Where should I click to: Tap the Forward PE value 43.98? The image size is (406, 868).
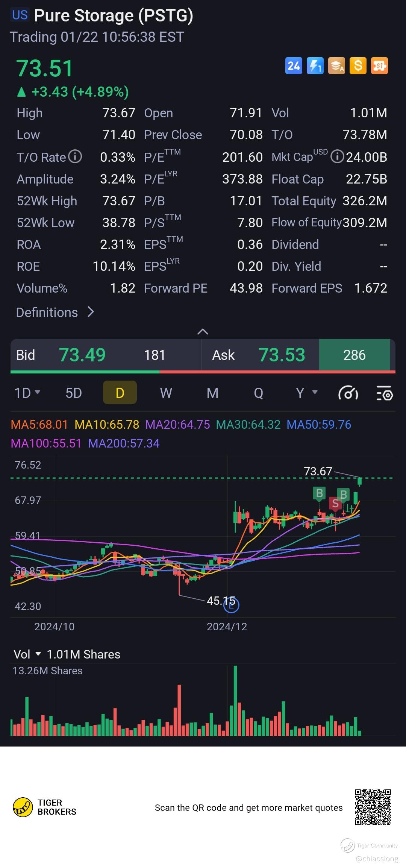(x=246, y=288)
